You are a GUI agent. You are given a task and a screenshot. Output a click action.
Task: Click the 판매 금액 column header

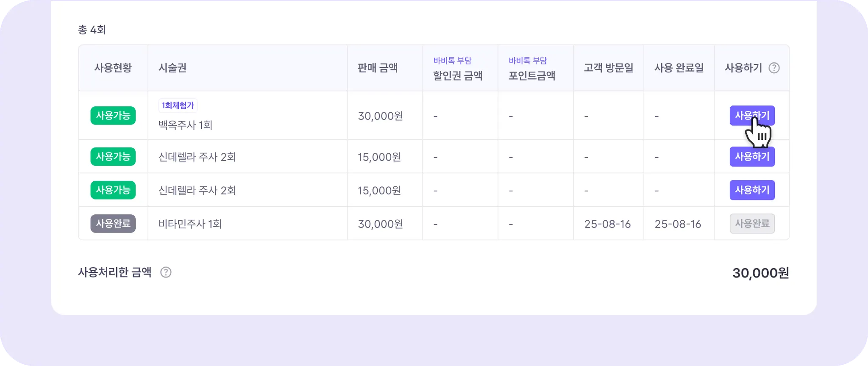[378, 68]
